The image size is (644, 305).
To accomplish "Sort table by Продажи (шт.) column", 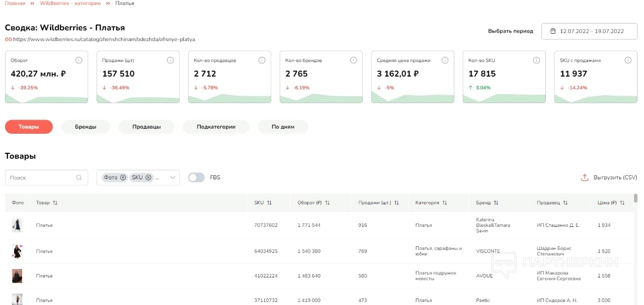I will click(x=396, y=203).
